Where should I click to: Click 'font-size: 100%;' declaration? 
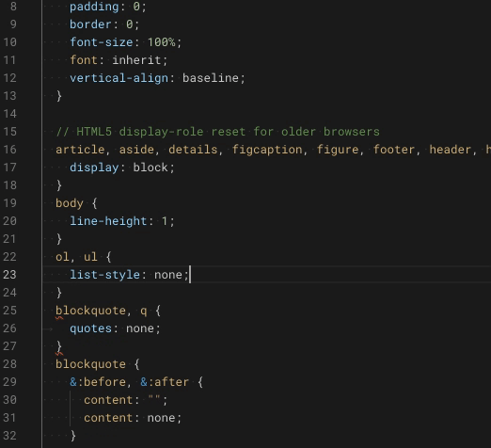[126, 42]
